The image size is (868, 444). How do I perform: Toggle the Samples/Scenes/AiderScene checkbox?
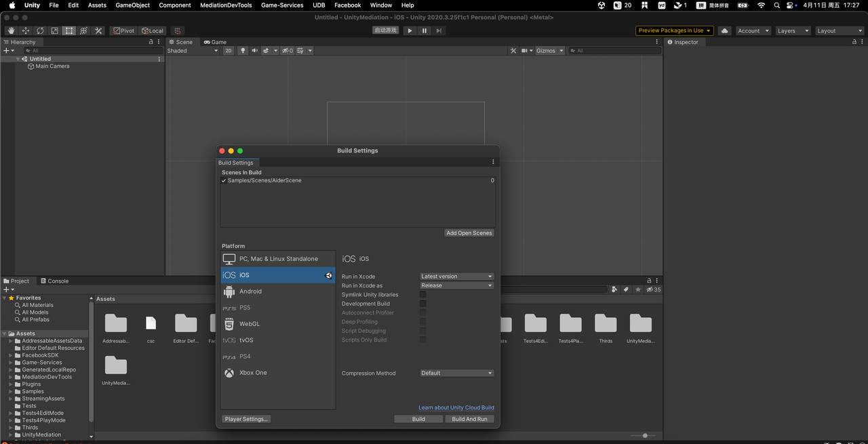pyautogui.click(x=224, y=180)
